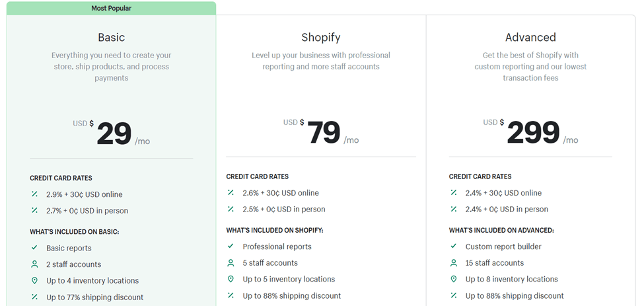The height and width of the screenshot is (306, 644).
Task: Click checkmark icon next to Custom report builder
Action: (453, 246)
